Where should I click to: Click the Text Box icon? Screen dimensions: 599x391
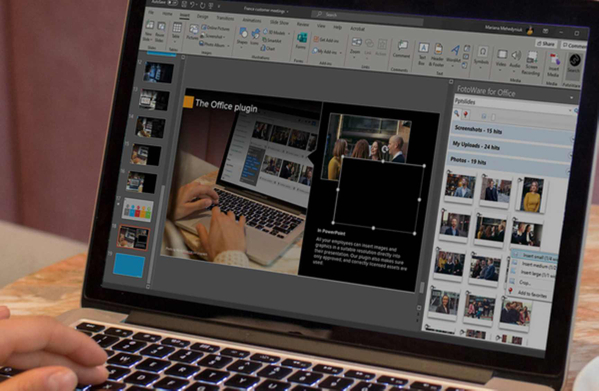(x=423, y=52)
